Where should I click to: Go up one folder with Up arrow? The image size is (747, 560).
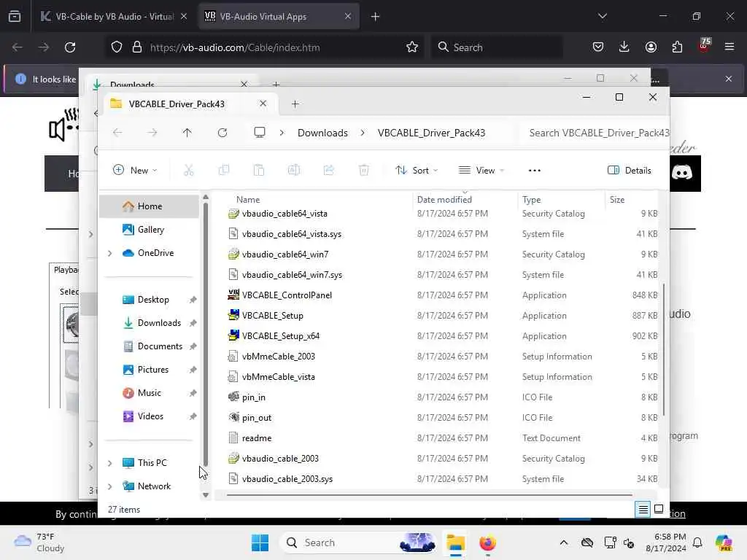[x=187, y=133]
